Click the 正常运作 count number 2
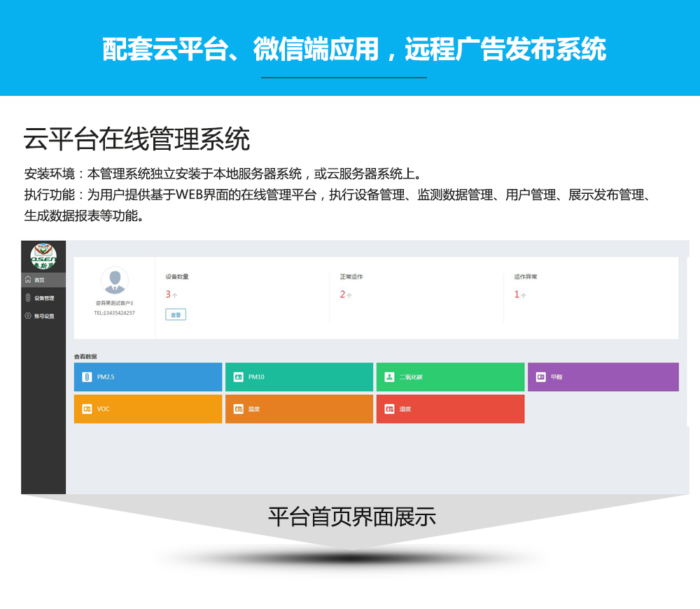 342,295
